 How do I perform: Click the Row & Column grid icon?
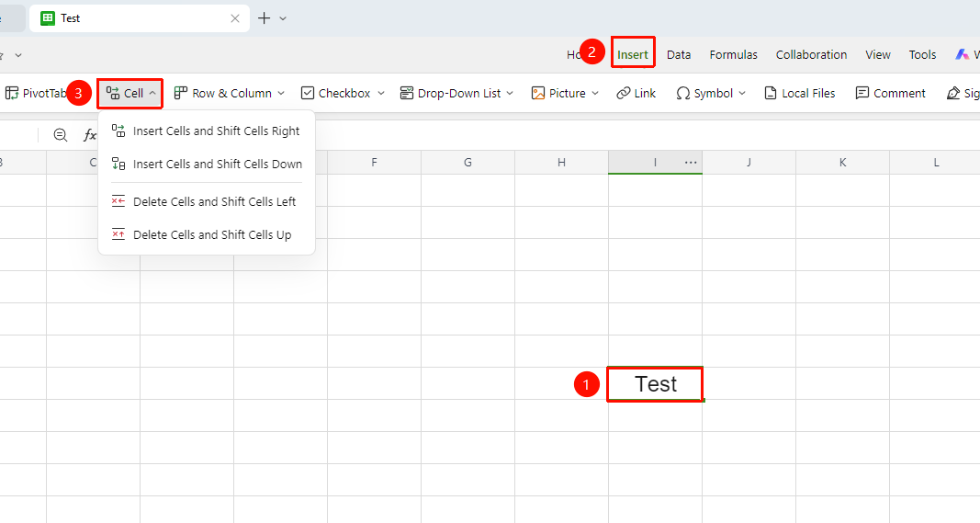point(181,93)
